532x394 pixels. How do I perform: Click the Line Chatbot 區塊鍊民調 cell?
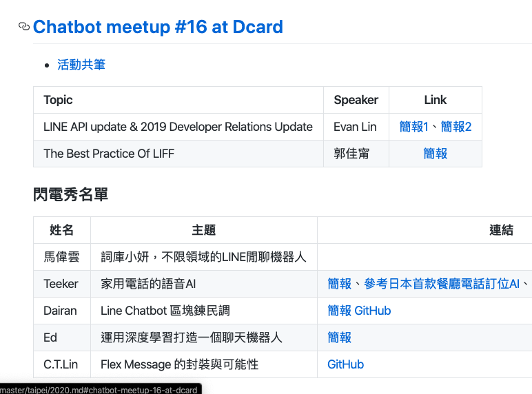point(204,311)
